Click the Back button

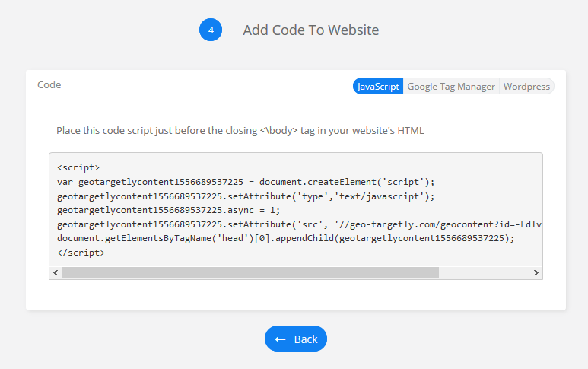(x=296, y=339)
